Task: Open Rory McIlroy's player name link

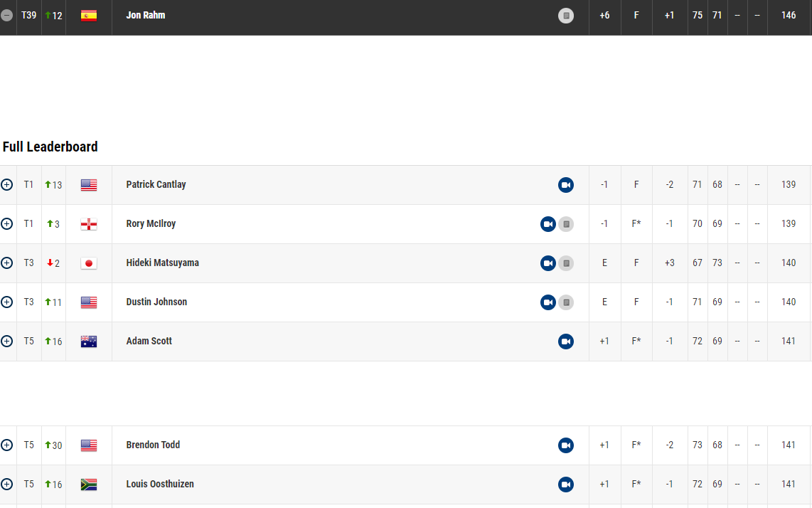Action: tap(151, 223)
